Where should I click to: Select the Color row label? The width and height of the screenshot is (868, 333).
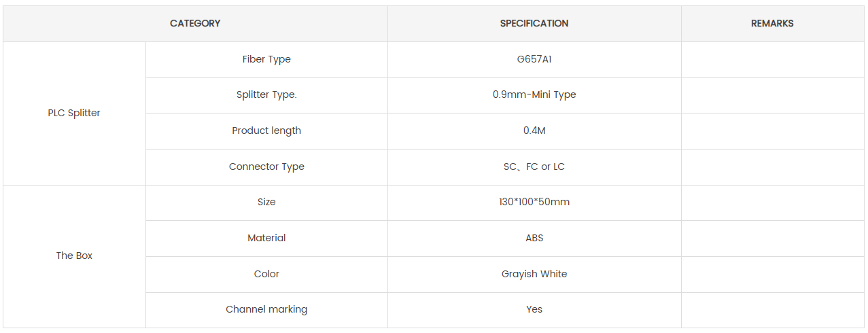(x=266, y=274)
